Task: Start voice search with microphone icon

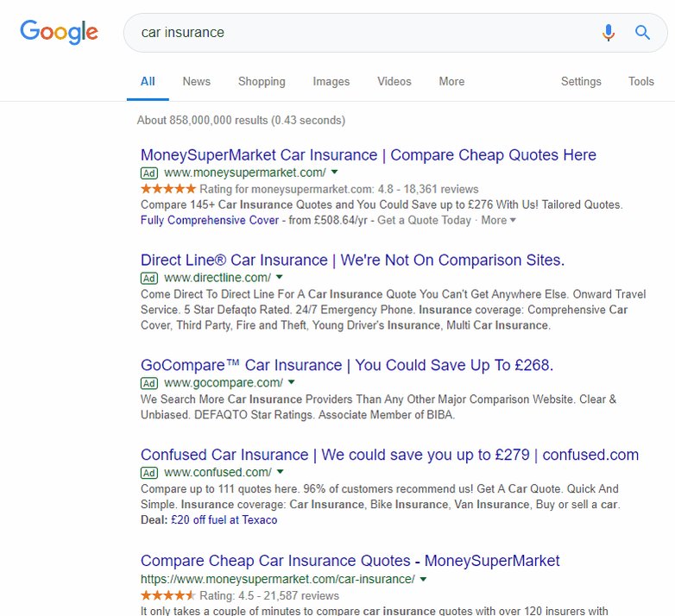Action: [609, 32]
